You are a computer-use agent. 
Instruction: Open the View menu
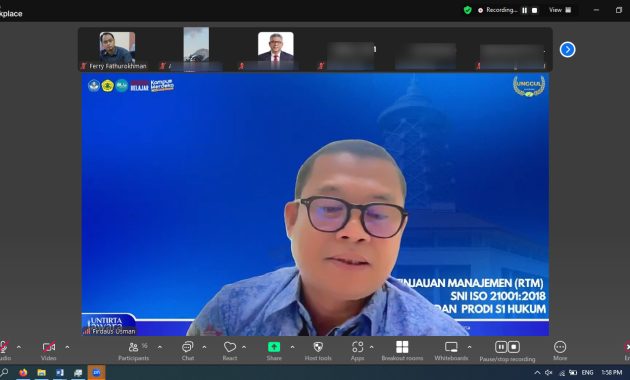click(x=560, y=10)
